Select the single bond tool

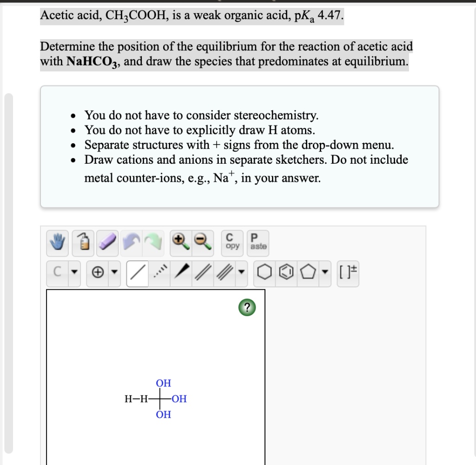click(137, 273)
